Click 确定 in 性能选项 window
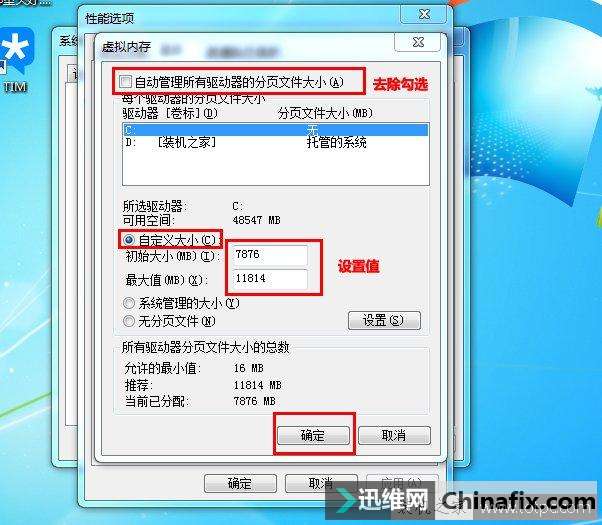Image resolution: width=602 pixels, height=525 pixels. point(240,483)
